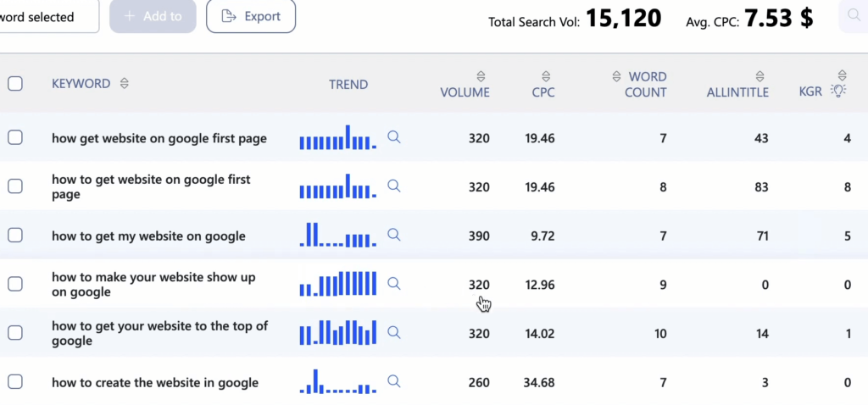The image size is (868, 405).
Task: Check 'how to make your website show up on google' row
Action: click(x=15, y=284)
